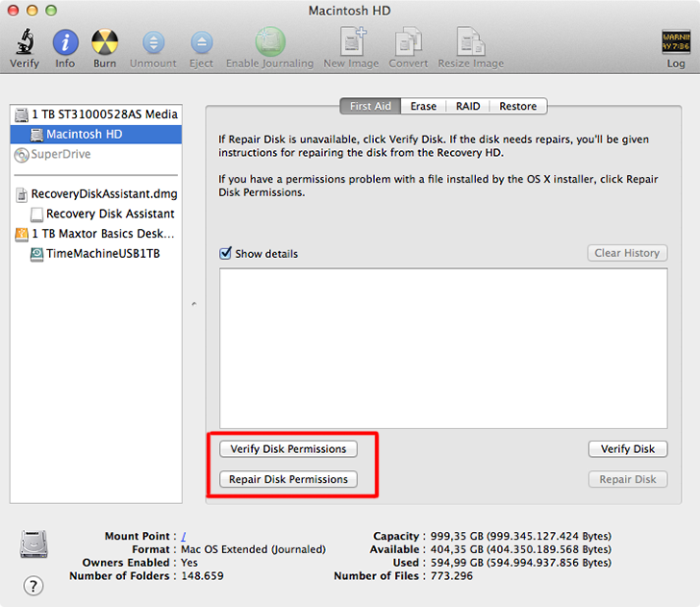Select Recovery Disk Assistant volume in sidebar
The image size is (700, 607).
point(96,214)
